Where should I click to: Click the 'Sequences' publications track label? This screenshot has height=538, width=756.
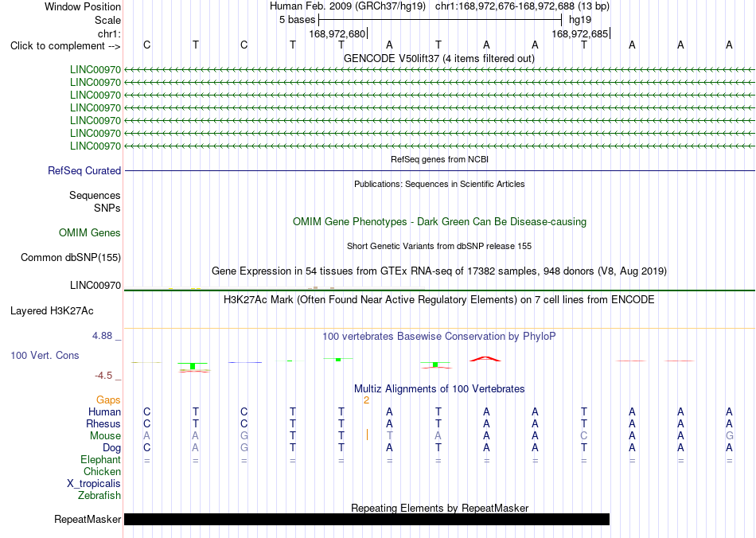(95, 195)
